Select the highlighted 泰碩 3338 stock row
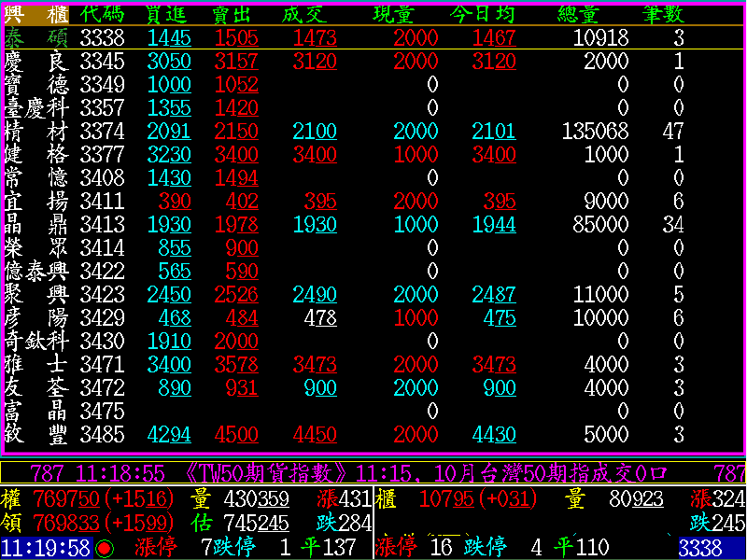Viewport: 747px width, 560px height. click(x=373, y=37)
